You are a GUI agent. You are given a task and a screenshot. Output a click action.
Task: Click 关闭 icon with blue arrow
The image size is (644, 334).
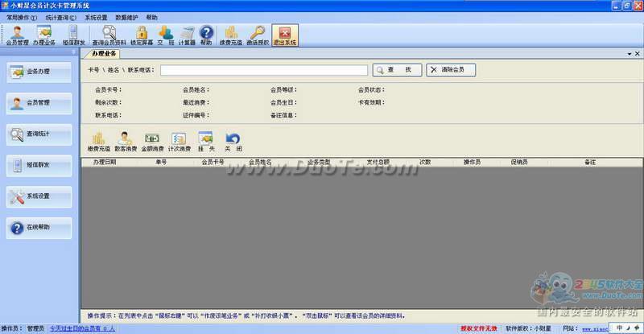coord(233,142)
